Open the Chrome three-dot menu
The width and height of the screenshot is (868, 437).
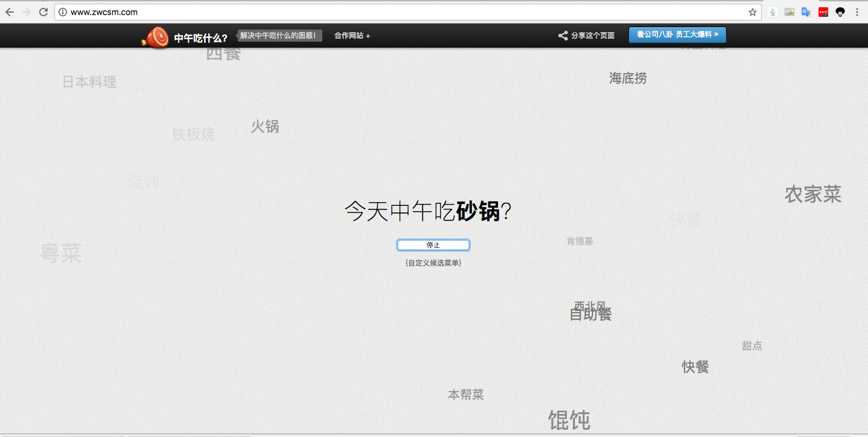click(x=857, y=12)
